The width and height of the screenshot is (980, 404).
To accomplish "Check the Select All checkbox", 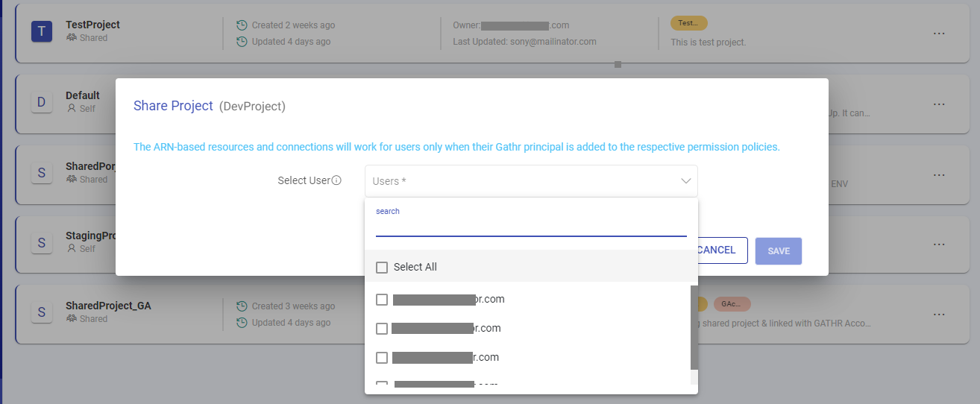I will tap(382, 267).
